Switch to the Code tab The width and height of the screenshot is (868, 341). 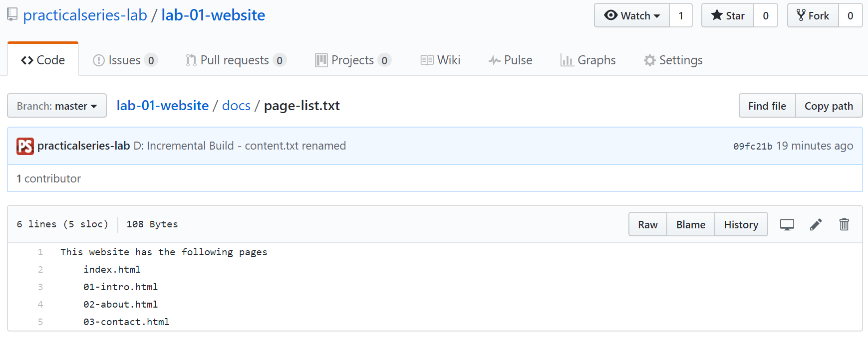[43, 60]
